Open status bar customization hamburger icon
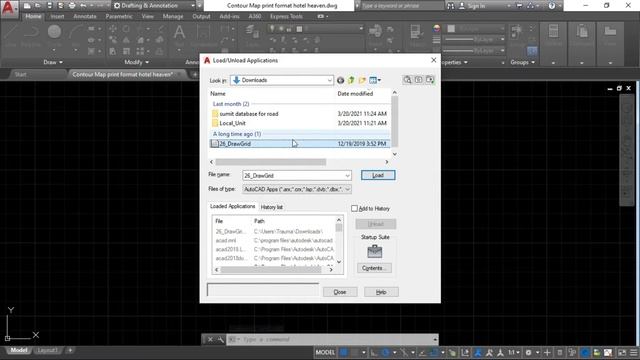The height and width of the screenshot is (360, 640). click(633, 352)
